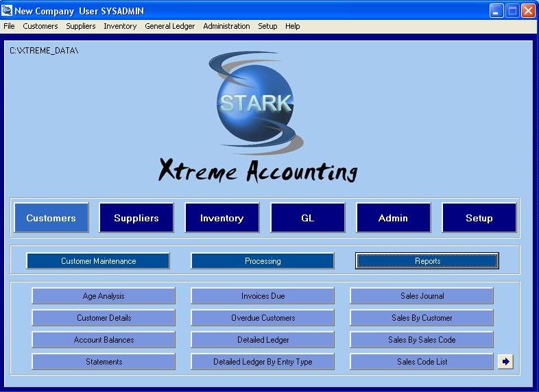Click the C:\XTREME_DATA\ path text
The image size is (539, 392).
pos(44,51)
